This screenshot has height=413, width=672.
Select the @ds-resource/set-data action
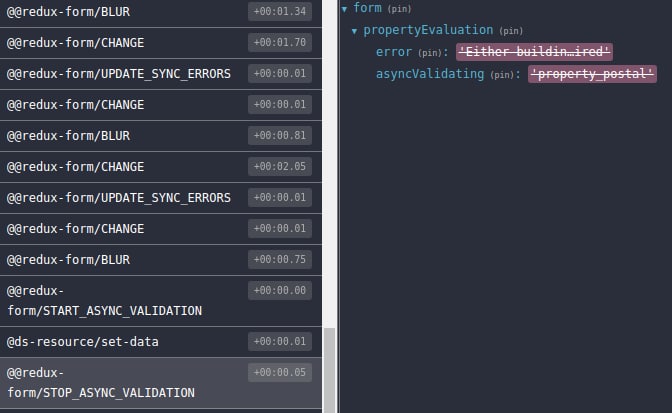click(83, 341)
